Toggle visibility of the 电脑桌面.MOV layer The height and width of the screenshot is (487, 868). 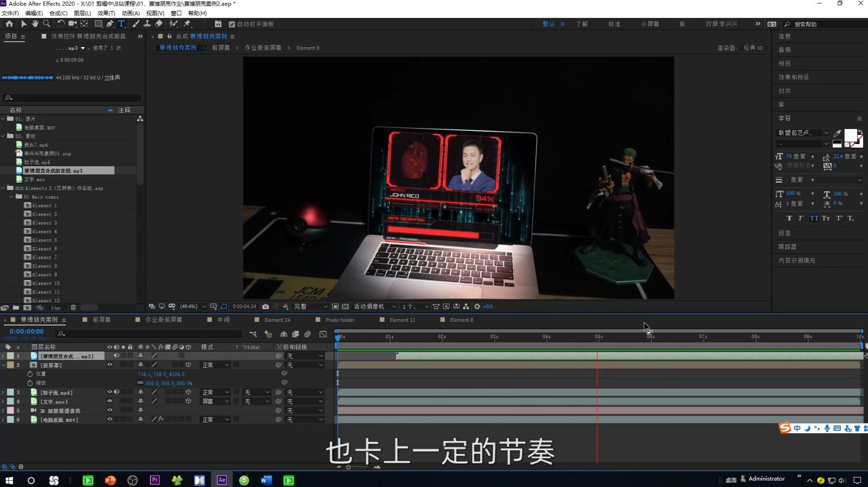click(x=110, y=419)
